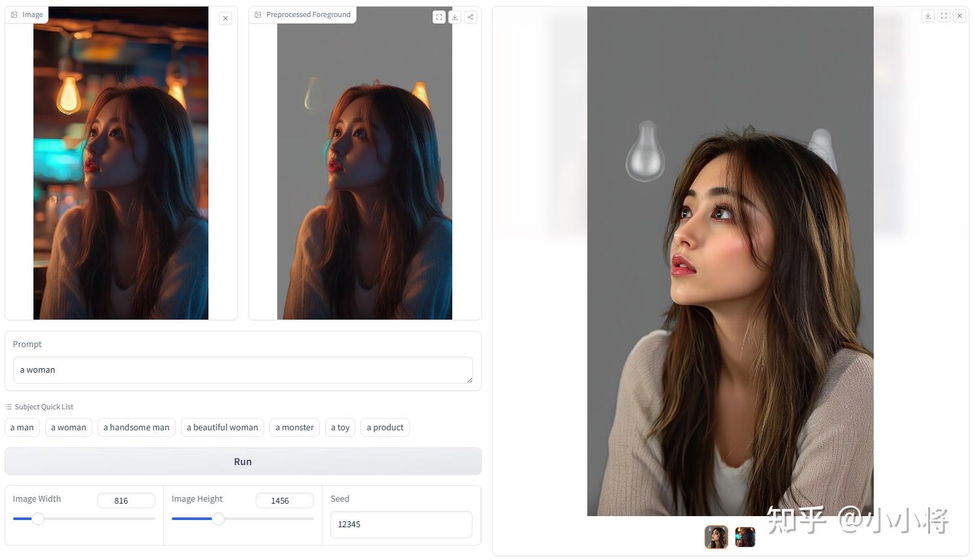Select 'a product' quick subject
The image size is (974, 560).
385,427
